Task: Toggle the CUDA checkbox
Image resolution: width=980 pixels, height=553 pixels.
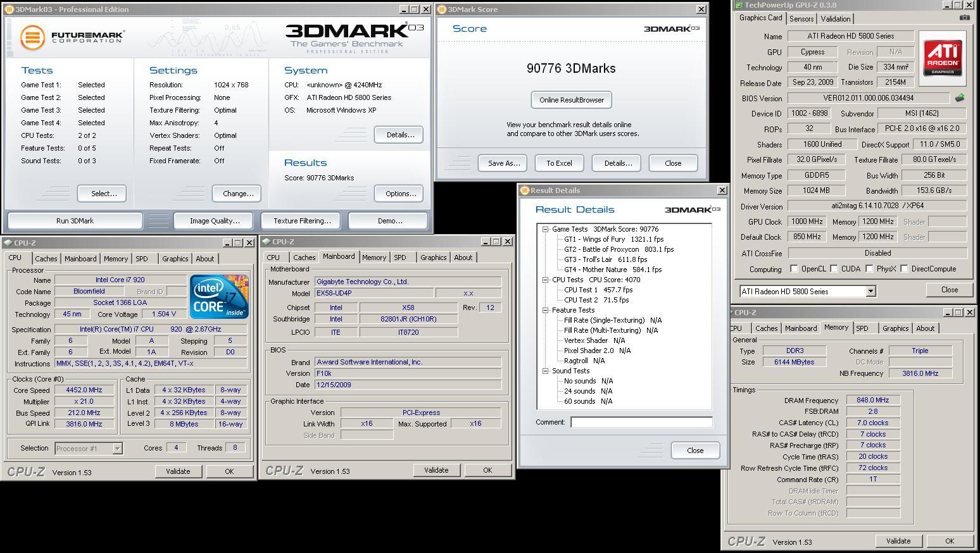Action: click(x=834, y=269)
